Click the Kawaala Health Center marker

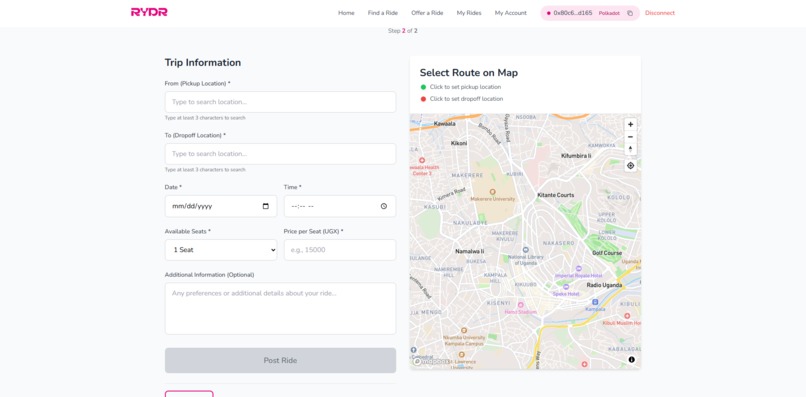tap(422, 160)
